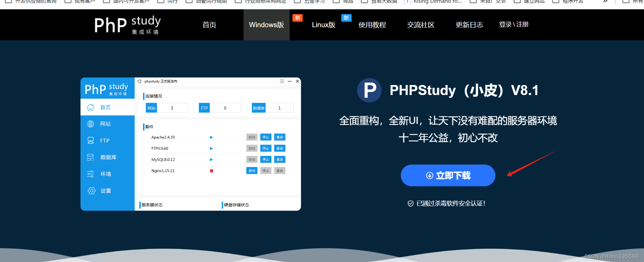The image size is (644, 262).
Task: Click the shield icon beside 已通过杀毒软件安全认证
Action: pyautogui.click(x=410, y=203)
